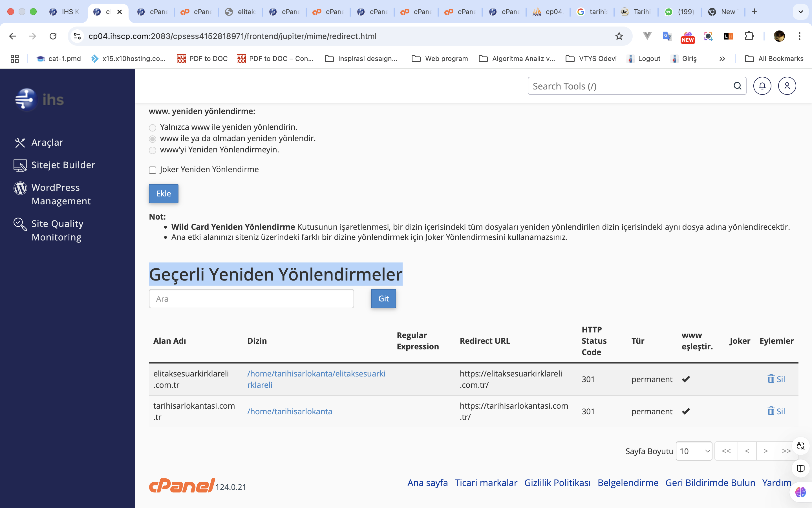Open the Chrome three-dot menu
The width and height of the screenshot is (812, 508).
click(800, 36)
